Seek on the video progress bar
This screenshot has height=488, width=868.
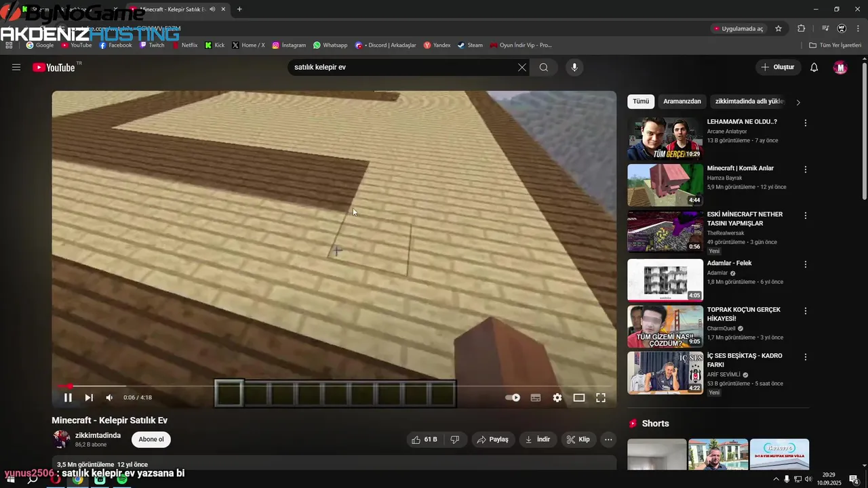tap(334, 386)
